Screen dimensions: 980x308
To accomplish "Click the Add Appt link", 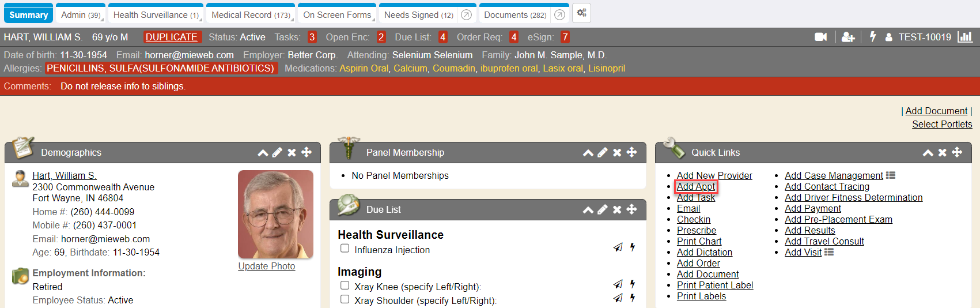I will click(695, 186).
